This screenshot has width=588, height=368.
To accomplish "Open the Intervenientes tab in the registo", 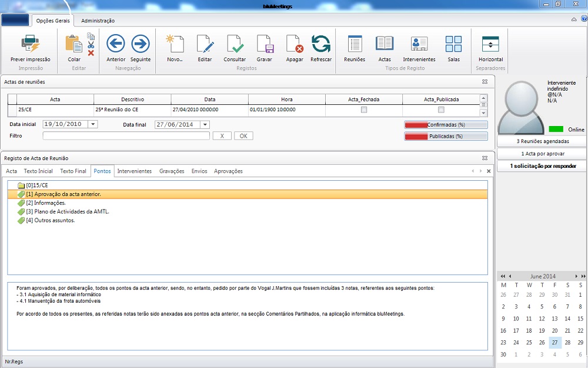I will point(134,171).
